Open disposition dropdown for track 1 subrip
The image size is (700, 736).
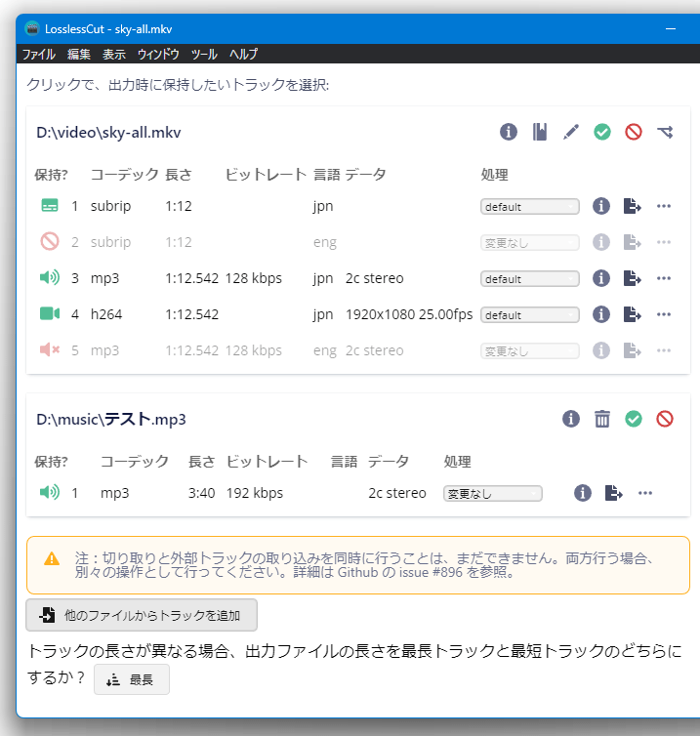tap(530, 207)
